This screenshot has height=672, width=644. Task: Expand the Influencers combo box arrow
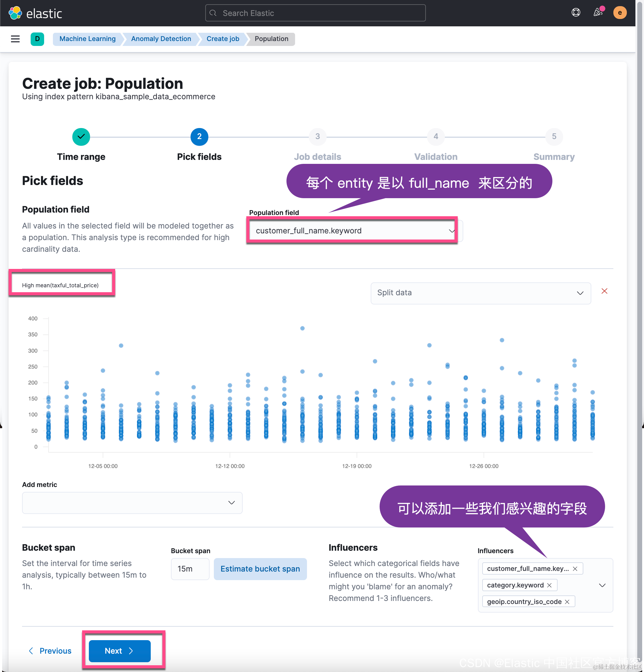click(x=602, y=585)
